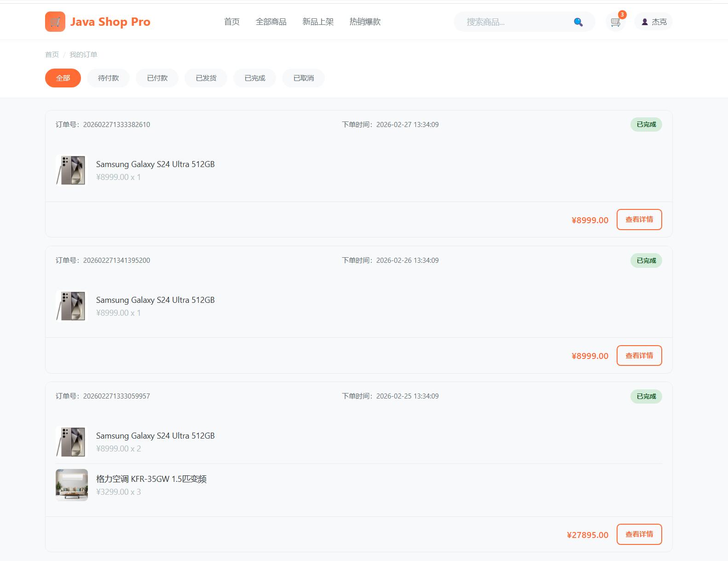Click 已完成 status badge of order 202602271333382610
The height and width of the screenshot is (561, 728).
click(646, 124)
